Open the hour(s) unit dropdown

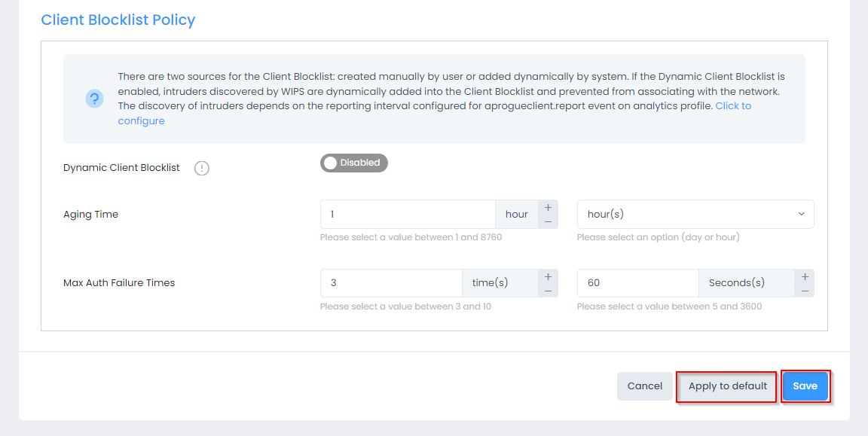point(695,215)
